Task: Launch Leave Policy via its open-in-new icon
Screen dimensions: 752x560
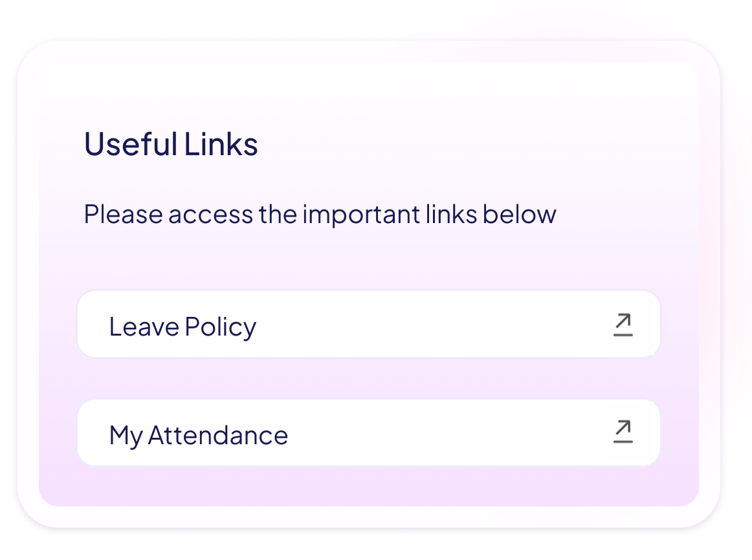Action: 623,325
